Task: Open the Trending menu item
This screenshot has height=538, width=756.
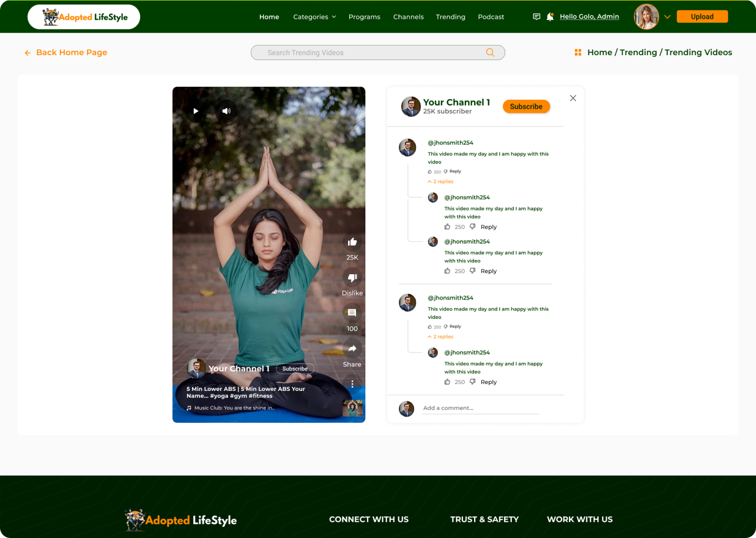Action: pos(450,17)
